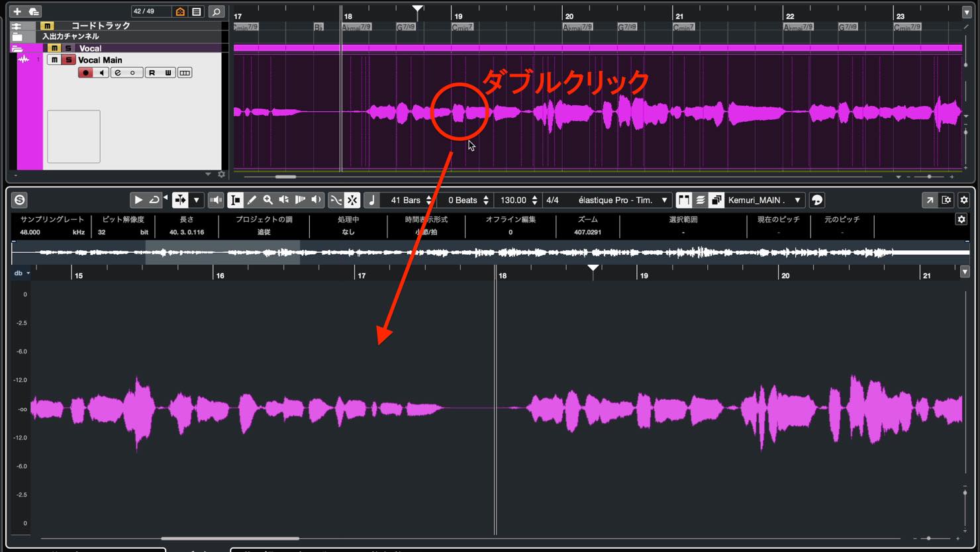Click the Auto-Scroll button

[180, 200]
